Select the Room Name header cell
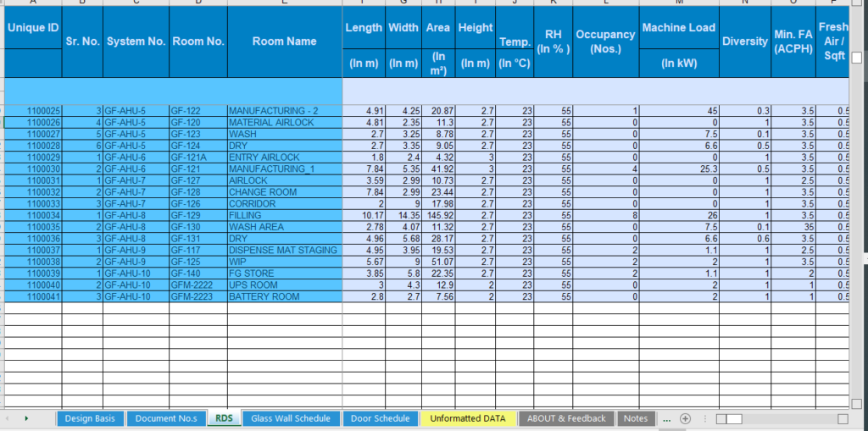This screenshot has height=431, width=868. coord(284,41)
